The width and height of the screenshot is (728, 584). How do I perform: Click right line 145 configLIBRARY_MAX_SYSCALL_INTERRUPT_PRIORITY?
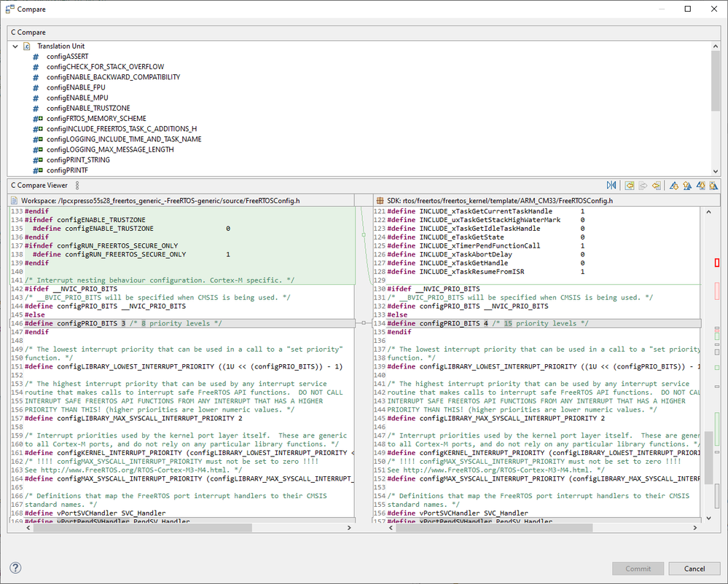[x=496, y=418]
